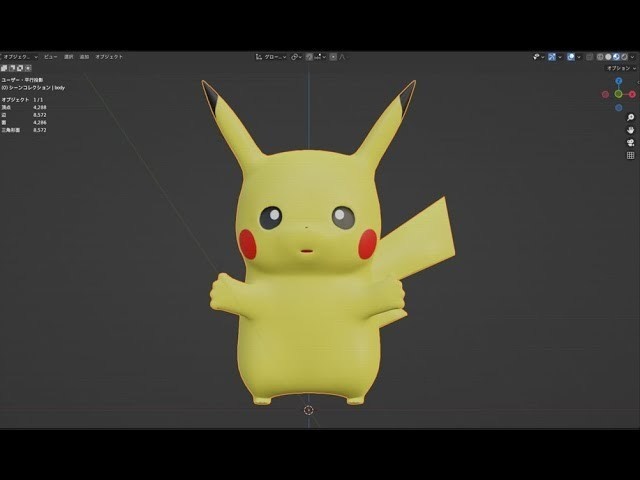The height and width of the screenshot is (480, 640).
Task: Switch to wireframe viewport shading
Action: click(x=600, y=57)
